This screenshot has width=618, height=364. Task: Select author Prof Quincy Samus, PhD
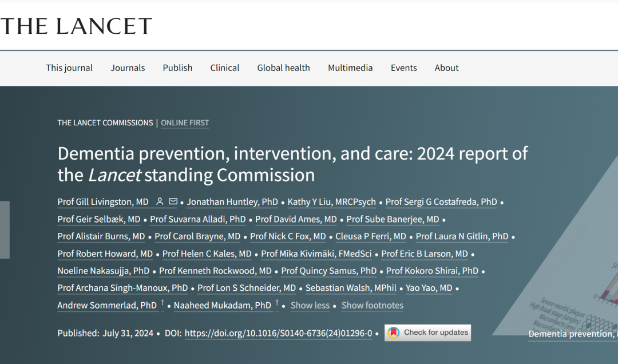pyautogui.click(x=328, y=271)
